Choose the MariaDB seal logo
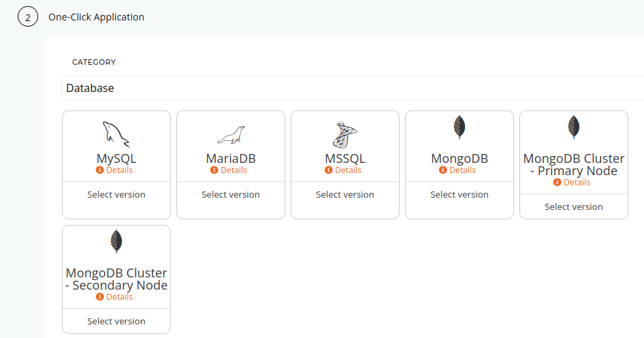The image size is (644, 338). (x=231, y=135)
